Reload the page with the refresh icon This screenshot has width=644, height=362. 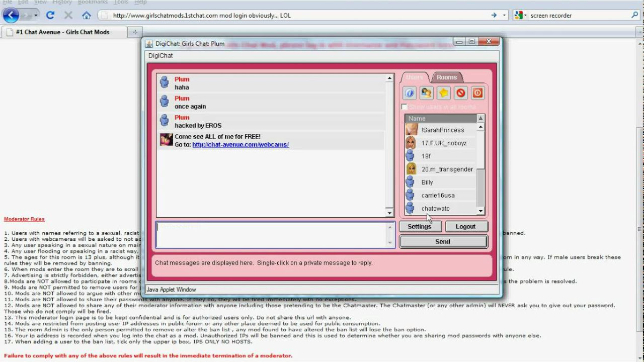click(x=50, y=16)
